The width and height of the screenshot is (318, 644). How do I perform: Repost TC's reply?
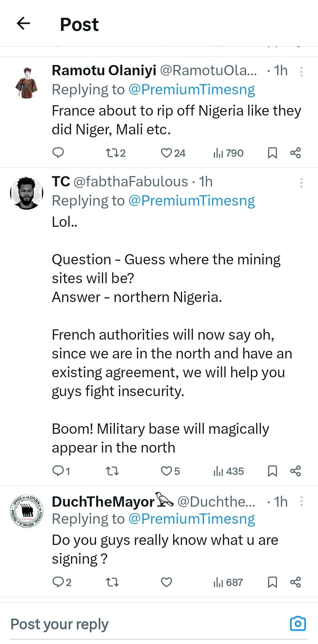click(x=112, y=471)
